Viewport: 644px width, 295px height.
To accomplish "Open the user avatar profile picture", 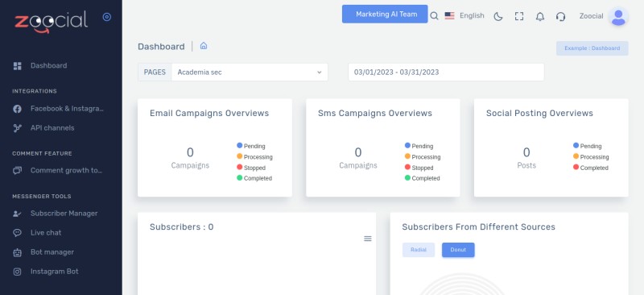I will tap(618, 16).
